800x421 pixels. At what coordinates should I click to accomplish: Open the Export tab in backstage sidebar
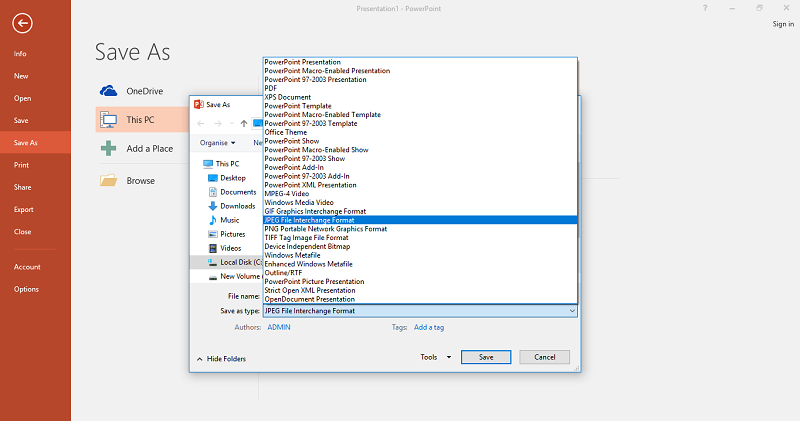[x=23, y=209]
